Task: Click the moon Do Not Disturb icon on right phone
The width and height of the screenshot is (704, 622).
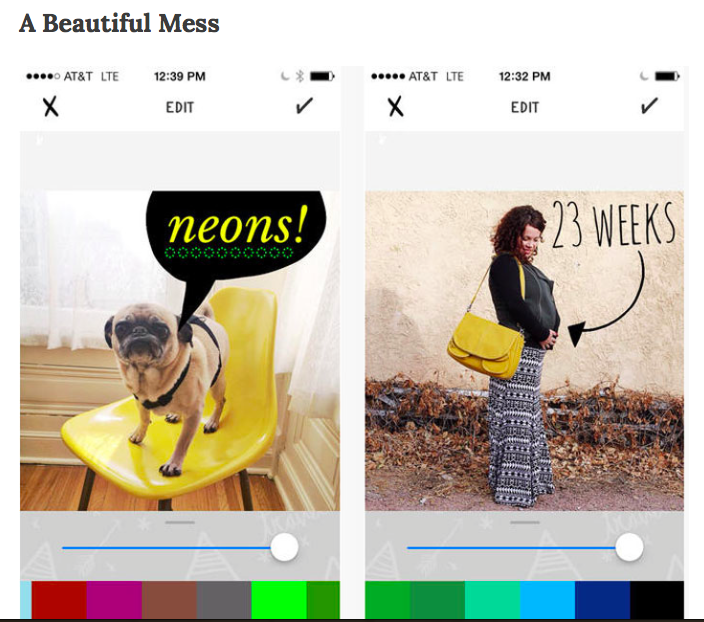Action: (x=644, y=76)
